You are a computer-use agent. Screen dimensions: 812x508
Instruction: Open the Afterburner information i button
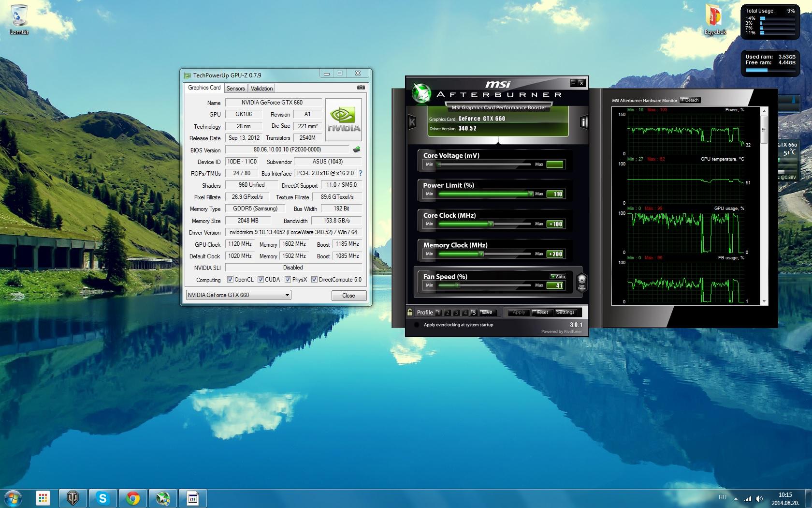(583, 122)
